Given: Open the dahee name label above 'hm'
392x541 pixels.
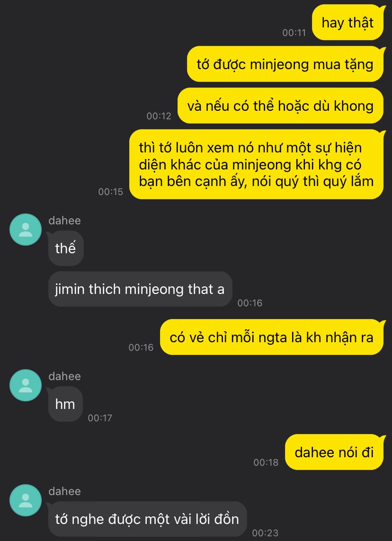Looking at the screenshot, I should point(64,376).
